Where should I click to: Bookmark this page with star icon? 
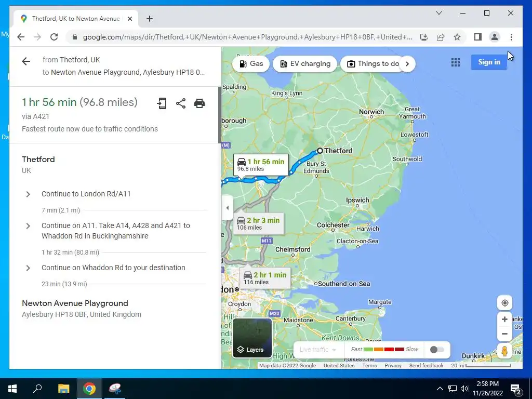tap(457, 37)
